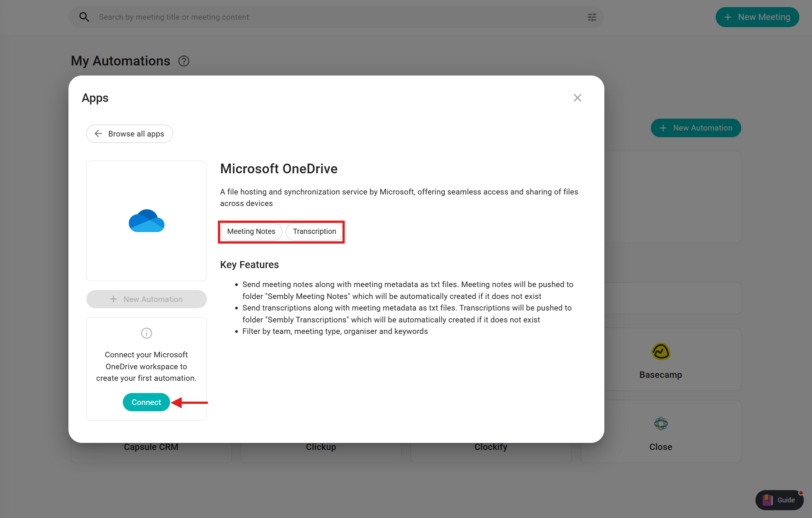Click New Automation under OneDrive logo
Screen dimensions: 812x518
147,299
